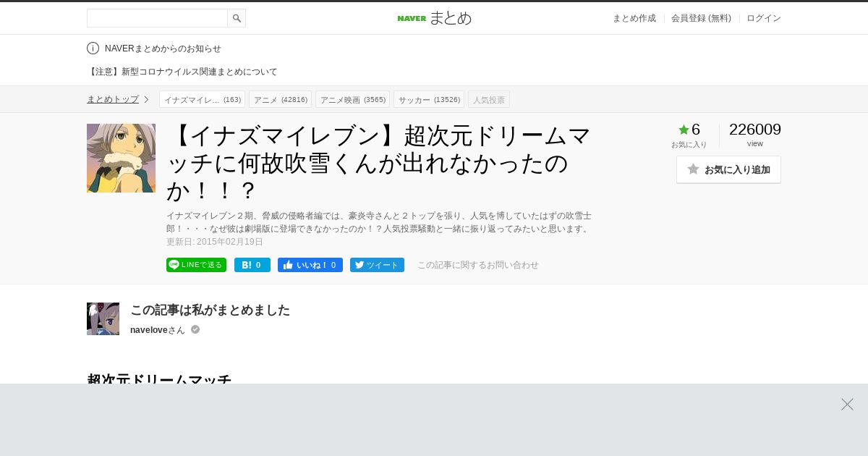Viewport: 868px width, 456px height.
Task: Click the author avatar thumbnail
Action: click(103, 318)
